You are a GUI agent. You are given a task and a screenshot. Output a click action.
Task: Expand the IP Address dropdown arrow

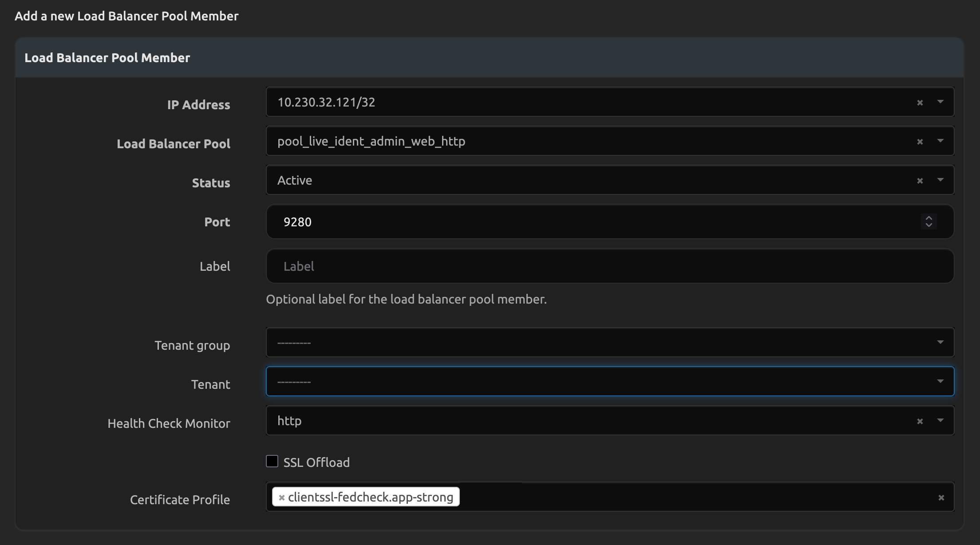point(940,102)
